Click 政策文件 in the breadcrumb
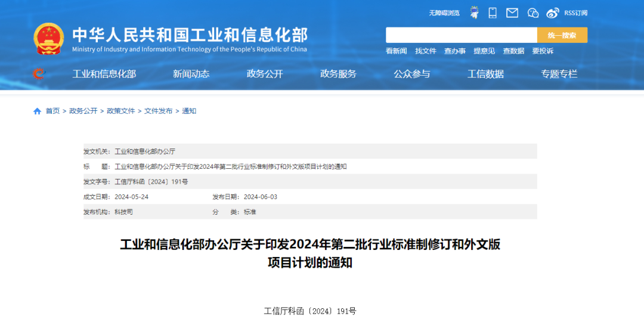 tap(120, 111)
